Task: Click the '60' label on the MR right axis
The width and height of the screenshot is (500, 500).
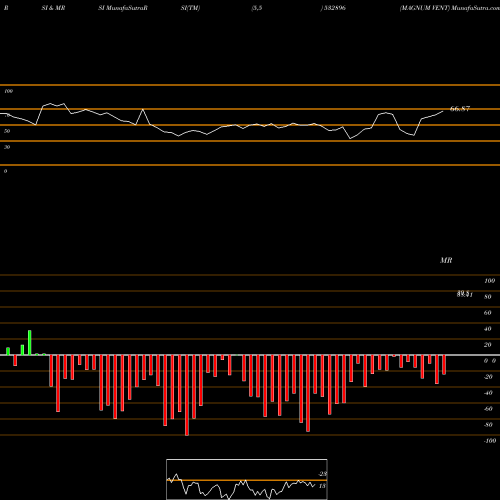Action: pyautogui.click(x=488, y=313)
